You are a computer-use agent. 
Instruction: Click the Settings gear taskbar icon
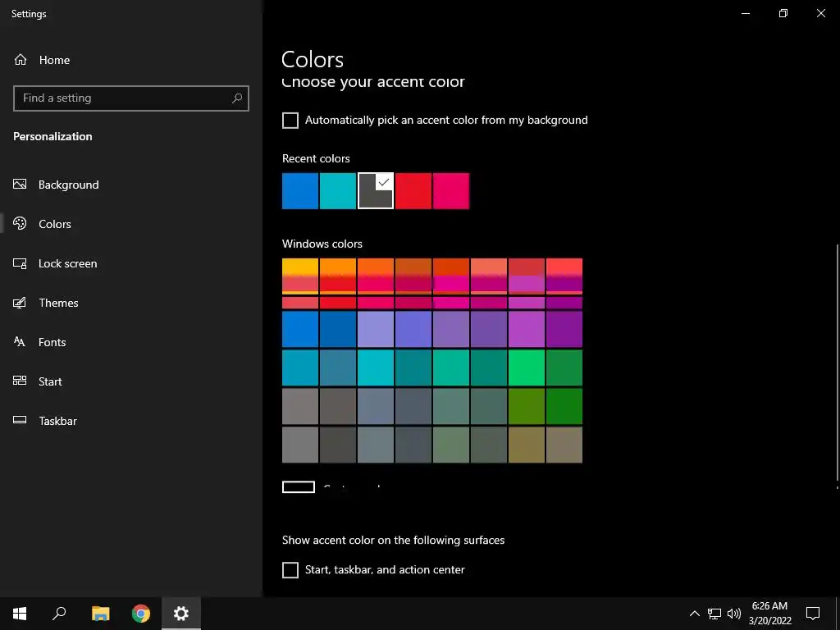pyautogui.click(x=181, y=614)
